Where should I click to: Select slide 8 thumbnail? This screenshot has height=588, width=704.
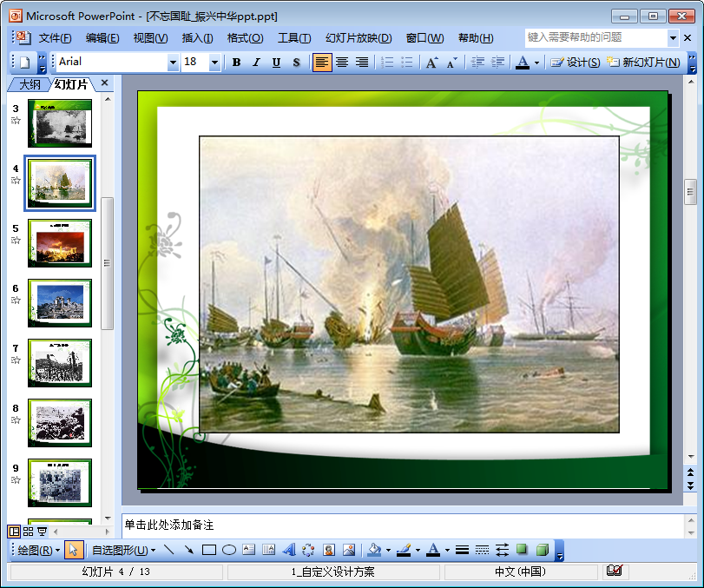tap(60, 423)
